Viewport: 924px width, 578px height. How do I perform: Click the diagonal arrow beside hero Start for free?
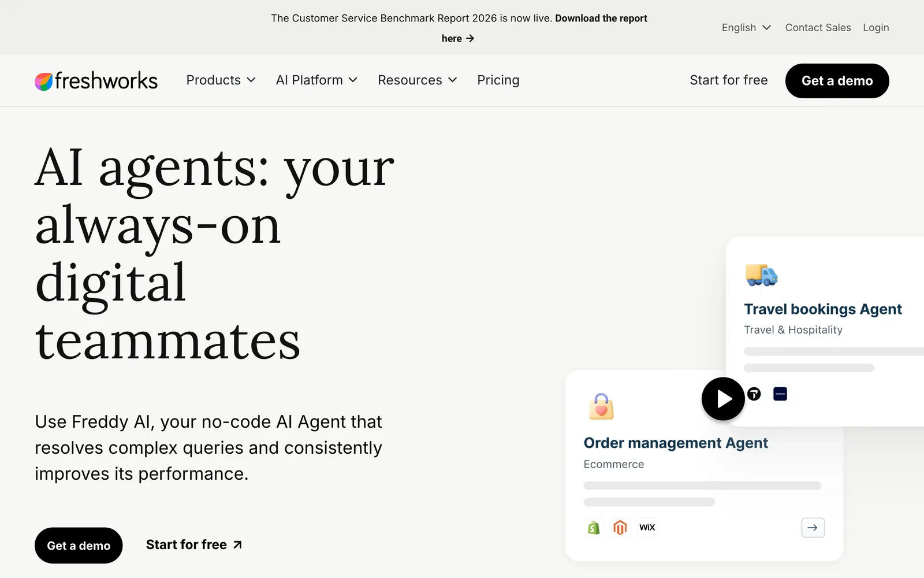point(237,545)
